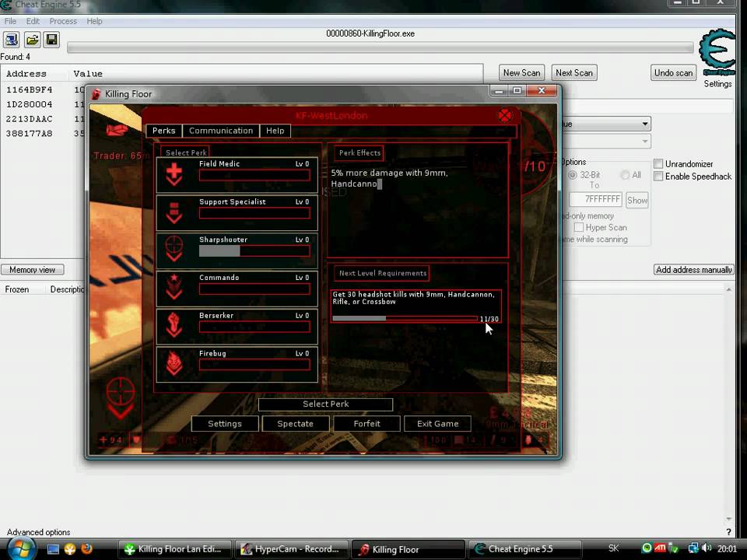Open the disabled value type dropdown below scan type
The image size is (747, 560).
tap(644, 141)
